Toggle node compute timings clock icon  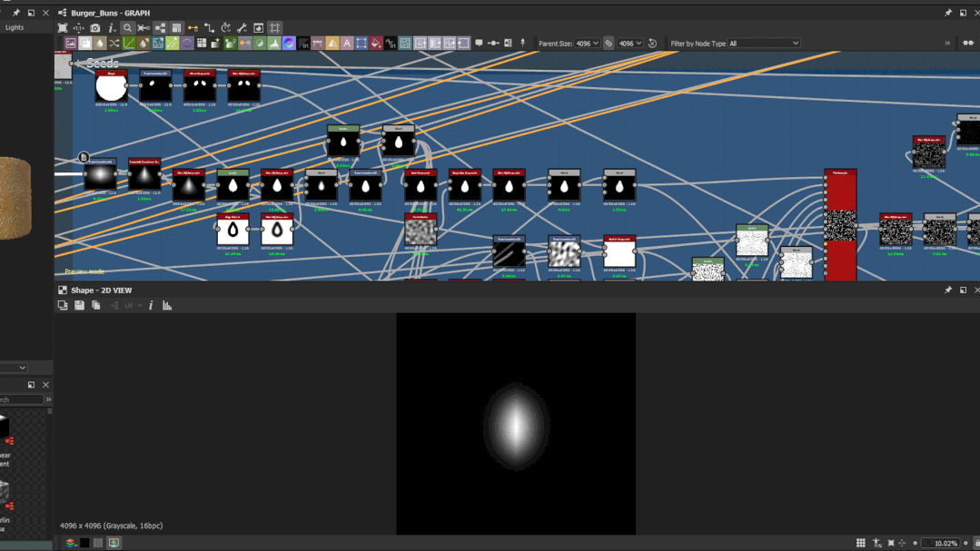coord(225,28)
